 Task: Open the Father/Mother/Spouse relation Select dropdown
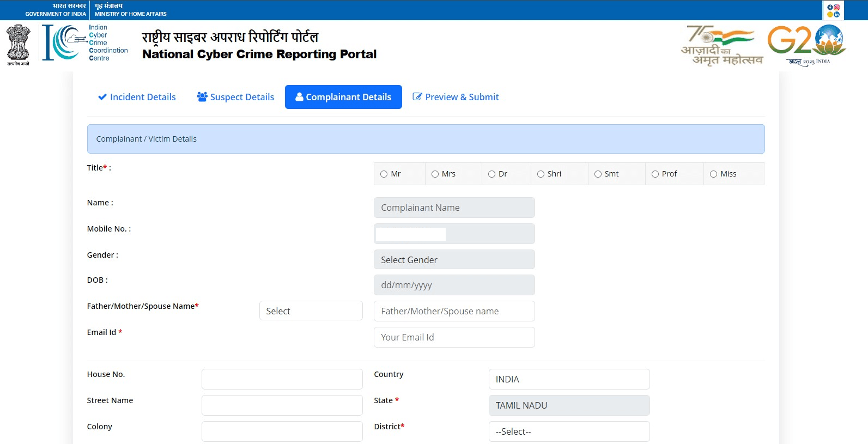click(311, 311)
